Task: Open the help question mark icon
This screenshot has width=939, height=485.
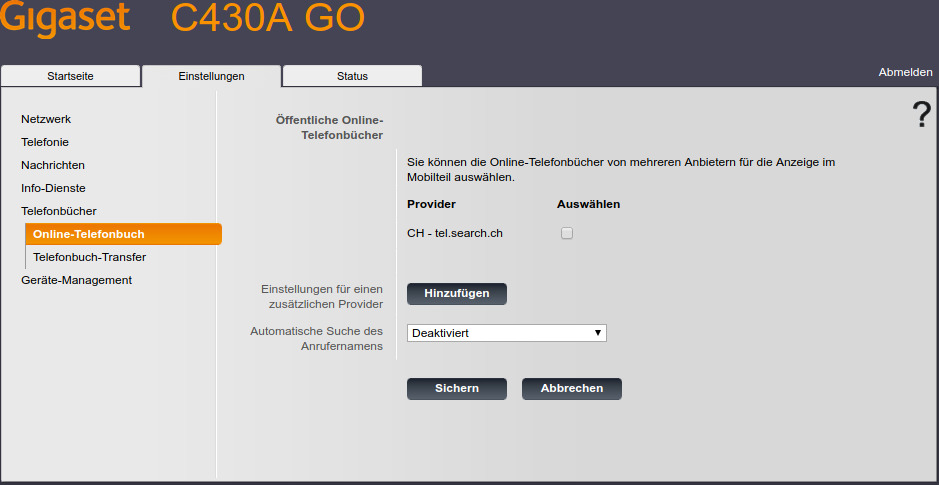Action: pos(921,115)
